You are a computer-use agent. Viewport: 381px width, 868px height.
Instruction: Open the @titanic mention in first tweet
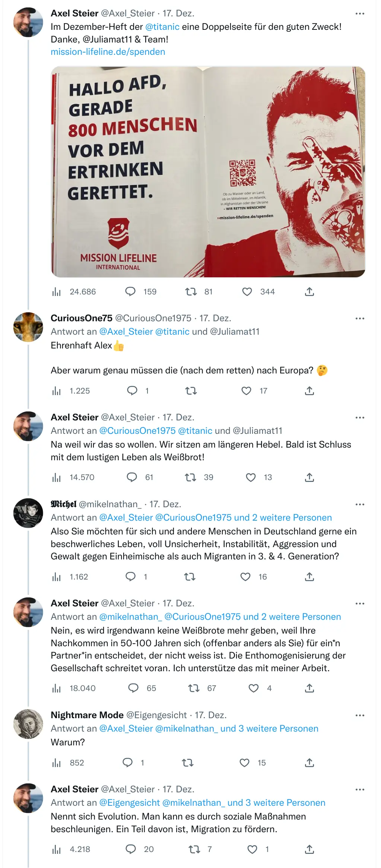click(162, 27)
